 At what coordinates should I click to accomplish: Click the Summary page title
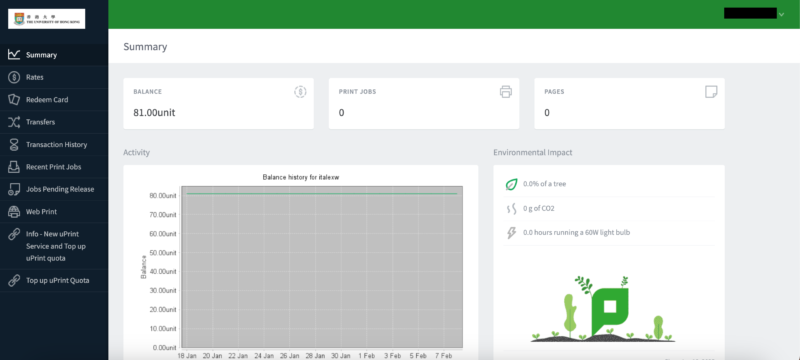[145, 47]
